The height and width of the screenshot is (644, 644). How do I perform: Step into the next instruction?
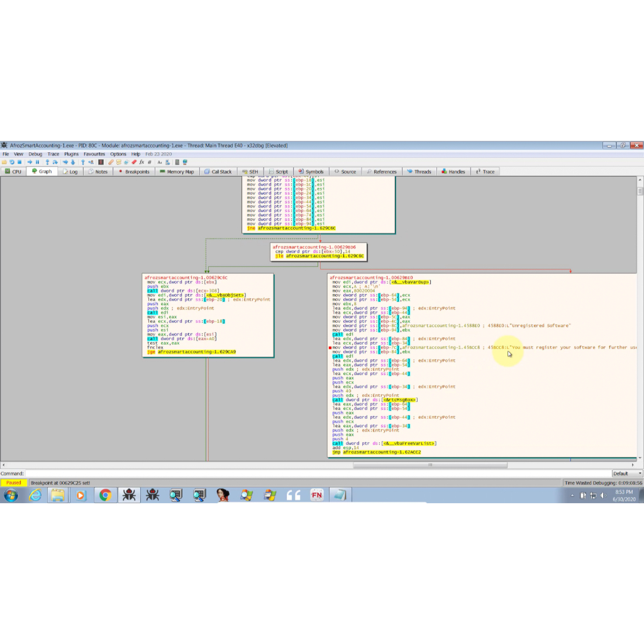pos(47,162)
